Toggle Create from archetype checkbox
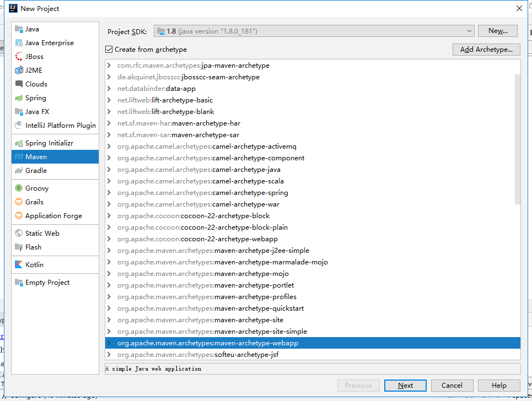Viewport: 532px width, 401px height. tap(109, 50)
